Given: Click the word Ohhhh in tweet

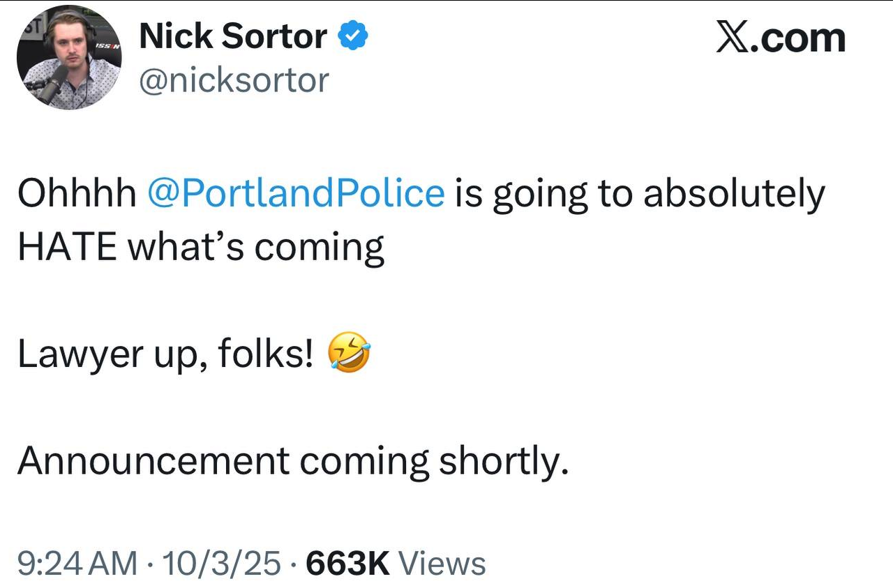Looking at the screenshot, I should pos(77,195).
